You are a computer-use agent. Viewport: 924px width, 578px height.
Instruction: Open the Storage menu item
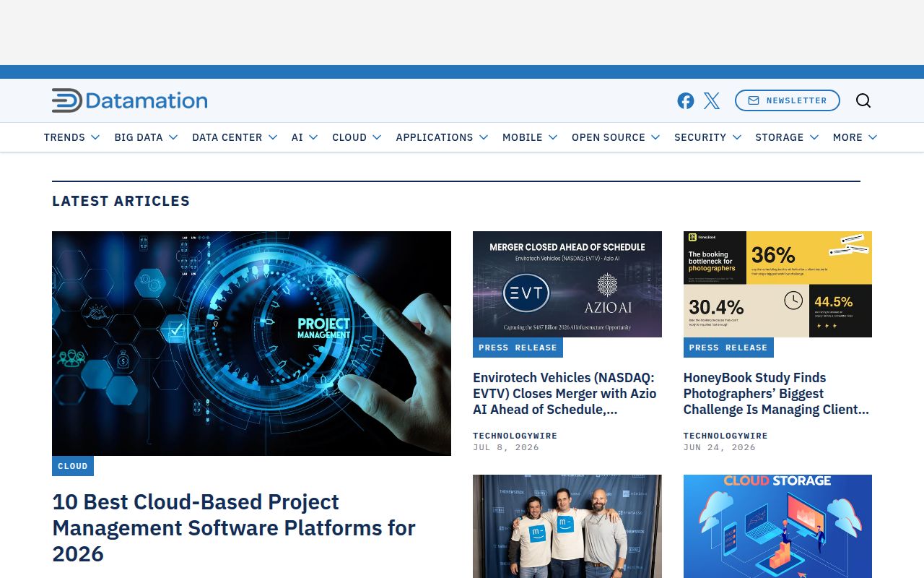pos(780,137)
